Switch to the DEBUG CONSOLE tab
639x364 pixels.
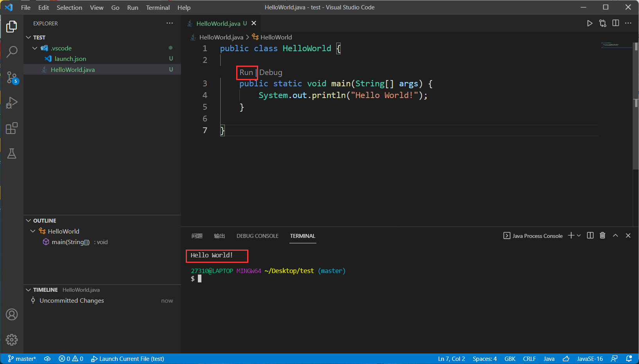tap(257, 236)
